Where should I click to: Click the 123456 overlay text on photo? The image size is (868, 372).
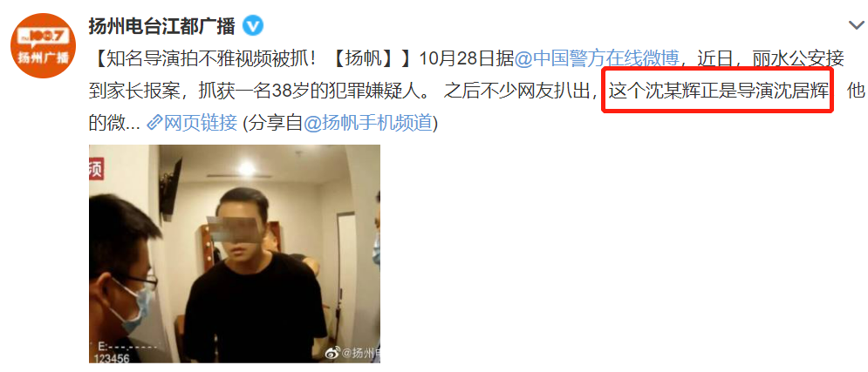(x=114, y=358)
